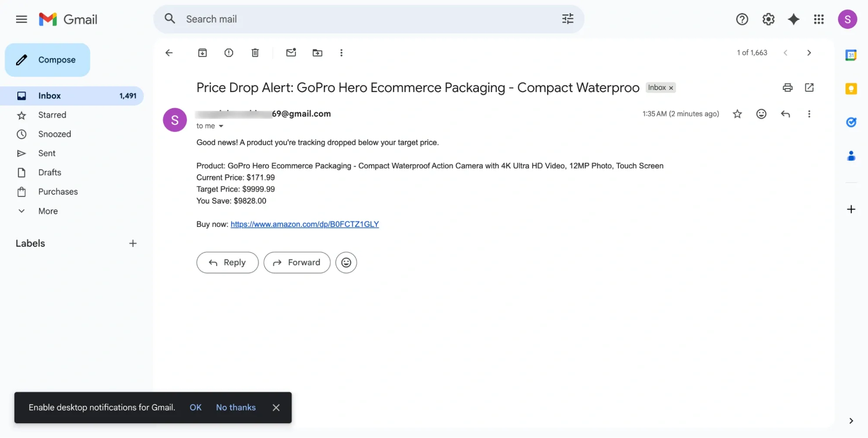This screenshot has height=438, width=868.
Task: Reply to the email
Action: coord(227,262)
